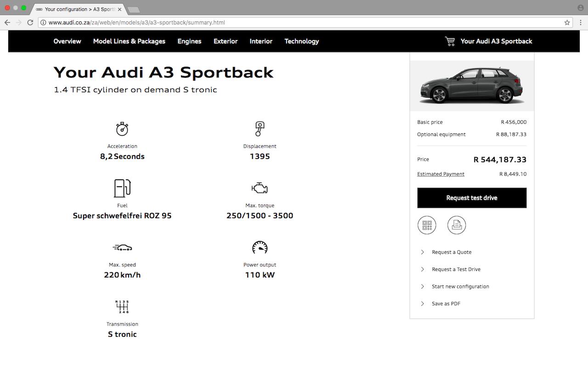Go to the Engines section

[x=189, y=41]
